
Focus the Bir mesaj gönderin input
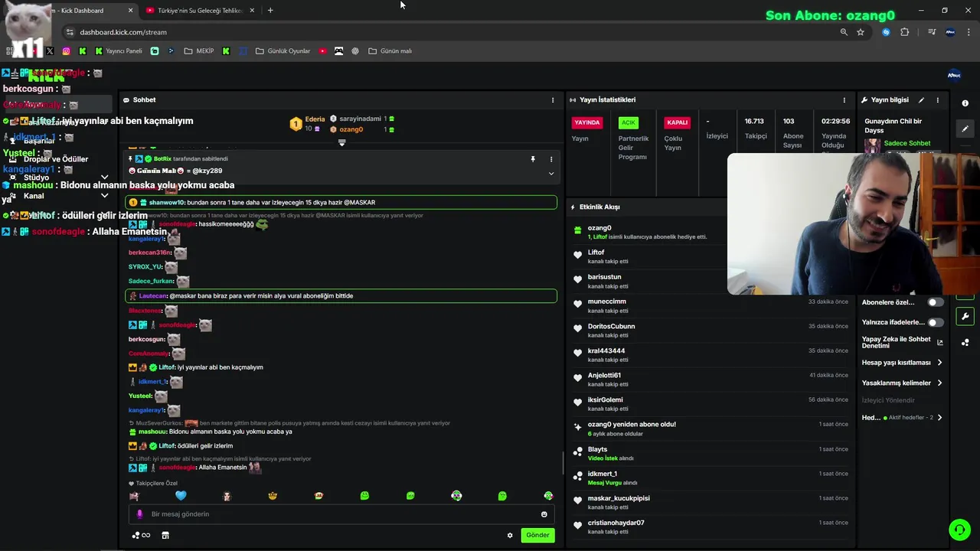[341, 514]
